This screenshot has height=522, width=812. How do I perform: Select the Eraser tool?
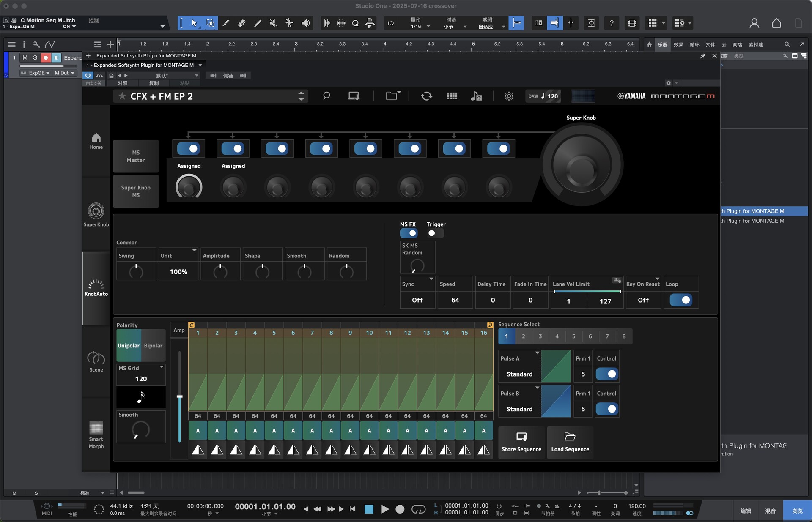pyautogui.click(x=242, y=23)
